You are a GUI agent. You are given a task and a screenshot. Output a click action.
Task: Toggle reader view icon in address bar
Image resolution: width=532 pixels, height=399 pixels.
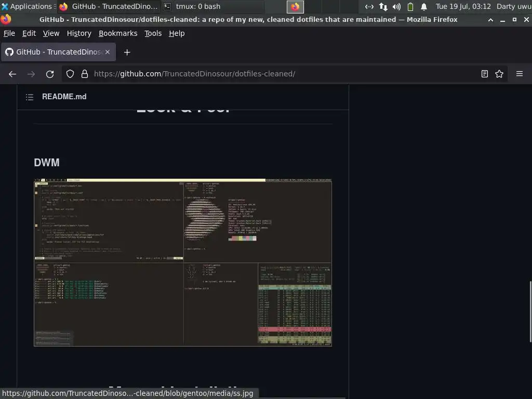pos(485,74)
